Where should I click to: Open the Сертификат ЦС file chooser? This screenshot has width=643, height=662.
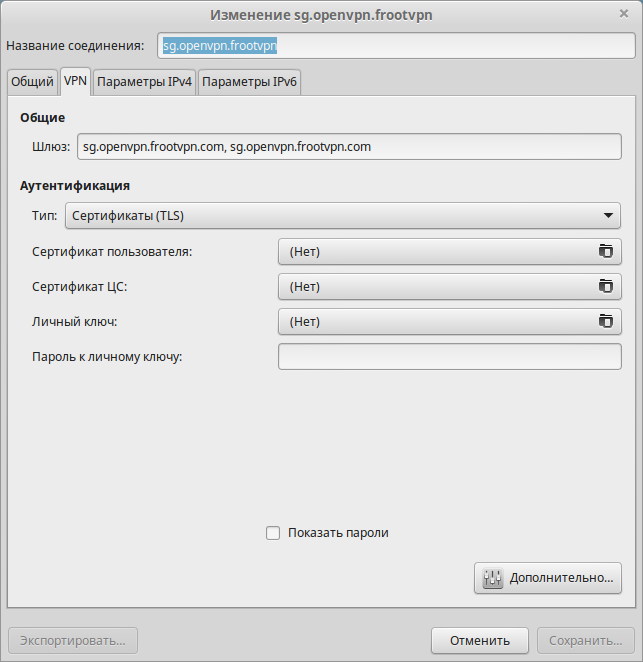click(440, 286)
